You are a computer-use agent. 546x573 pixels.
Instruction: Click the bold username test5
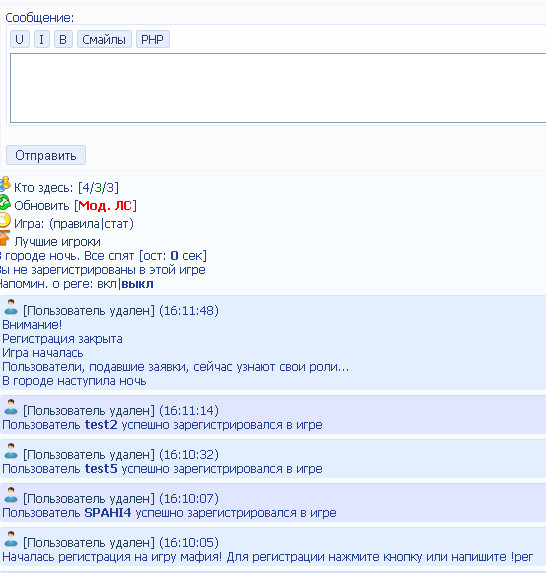[x=101, y=469]
